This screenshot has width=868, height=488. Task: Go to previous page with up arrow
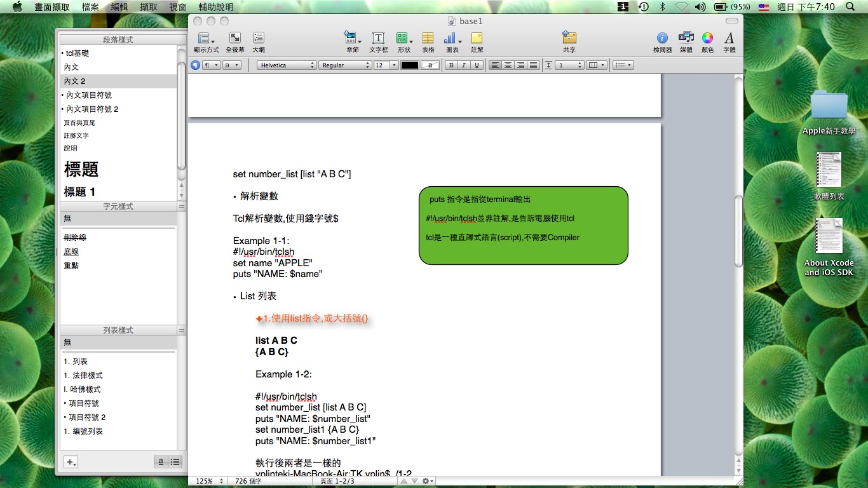(402, 481)
